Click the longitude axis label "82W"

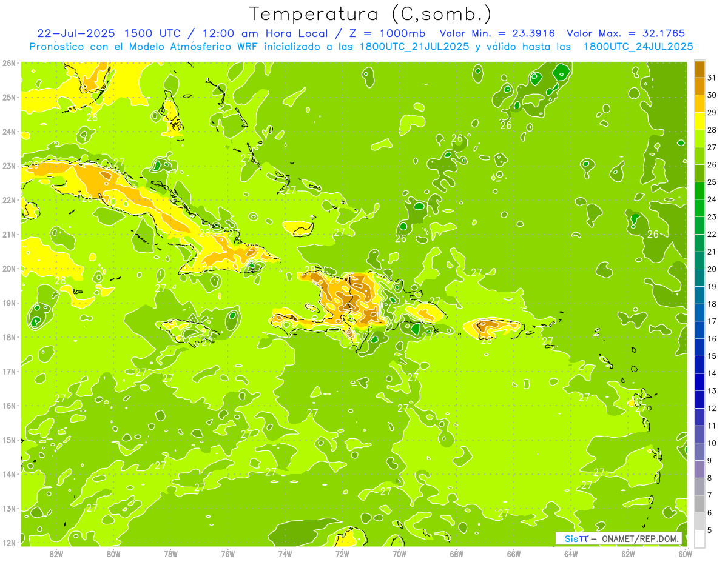56,554
